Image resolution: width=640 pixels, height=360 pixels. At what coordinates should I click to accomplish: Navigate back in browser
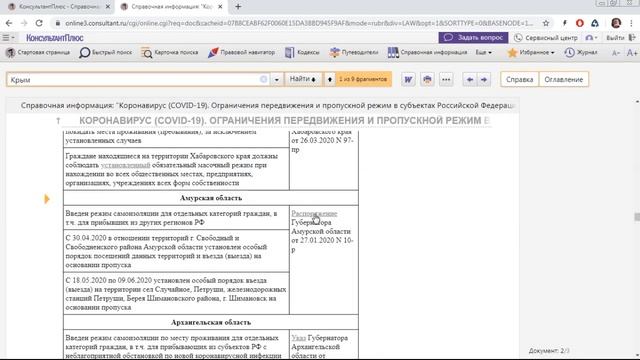(9, 23)
